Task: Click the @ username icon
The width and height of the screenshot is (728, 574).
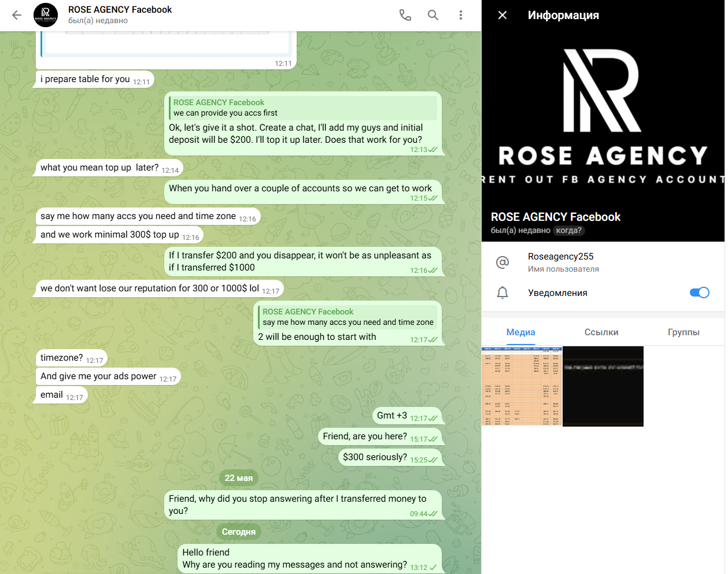Action: 502,262
